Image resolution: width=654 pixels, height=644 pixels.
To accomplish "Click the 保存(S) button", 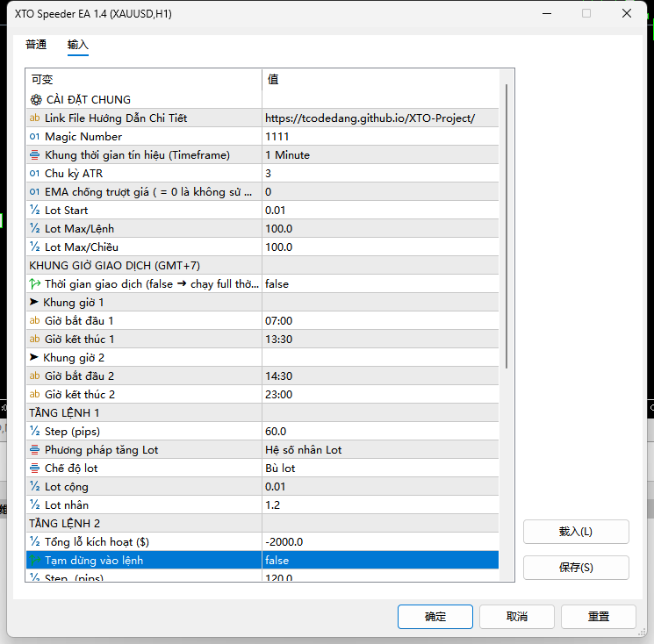I will tap(576, 568).
